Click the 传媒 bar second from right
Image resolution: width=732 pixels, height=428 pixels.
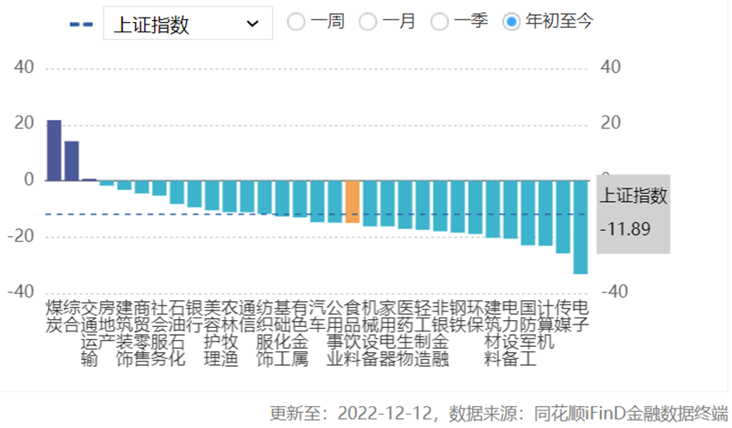563,216
